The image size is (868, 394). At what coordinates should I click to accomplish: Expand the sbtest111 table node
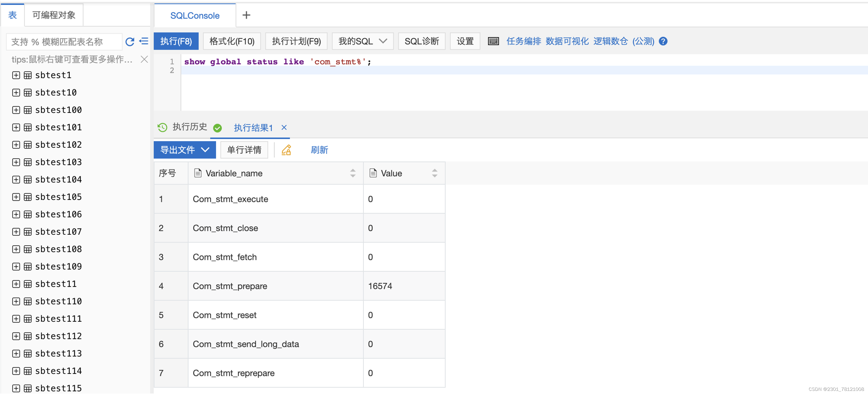click(16, 319)
